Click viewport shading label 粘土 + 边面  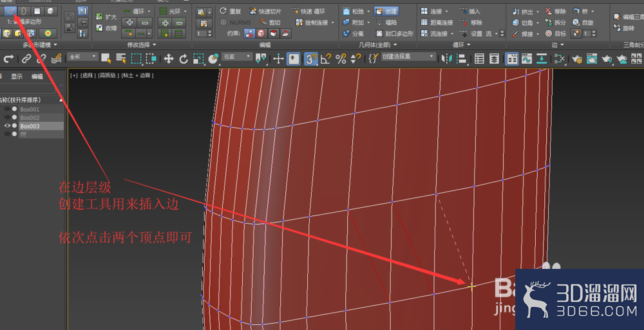137,75
